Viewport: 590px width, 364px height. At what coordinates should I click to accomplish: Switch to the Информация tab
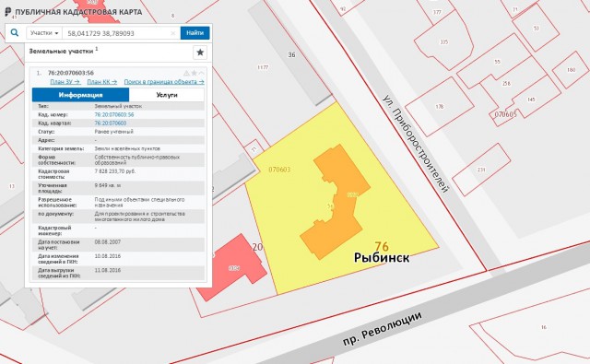80,95
